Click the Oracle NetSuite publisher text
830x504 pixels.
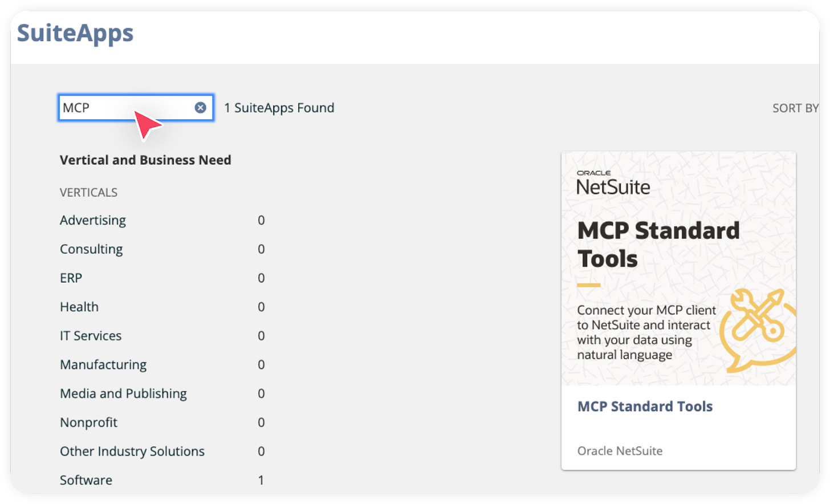pyautogui.click(x=620, y=451)
